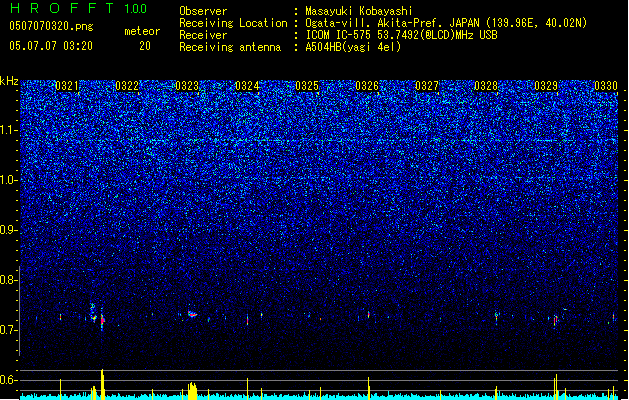Click the 0324 time marker
Image resolution: width=629 pixels, height=400 pixels.
tap(247, 86)
